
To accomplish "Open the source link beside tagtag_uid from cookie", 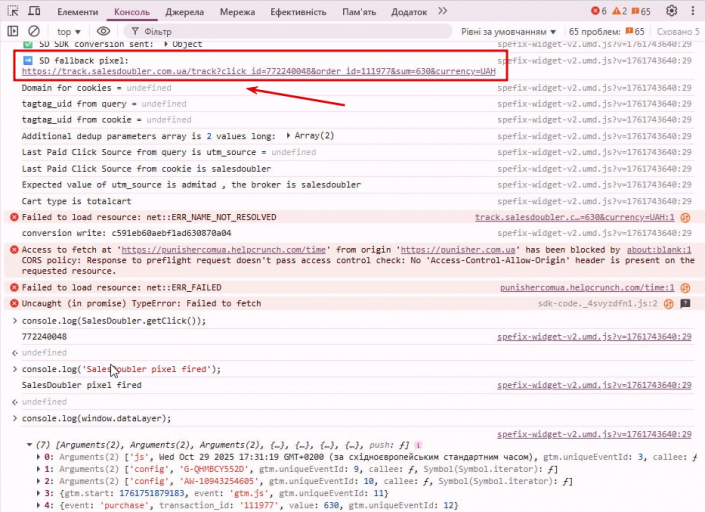I will point(594,120).
